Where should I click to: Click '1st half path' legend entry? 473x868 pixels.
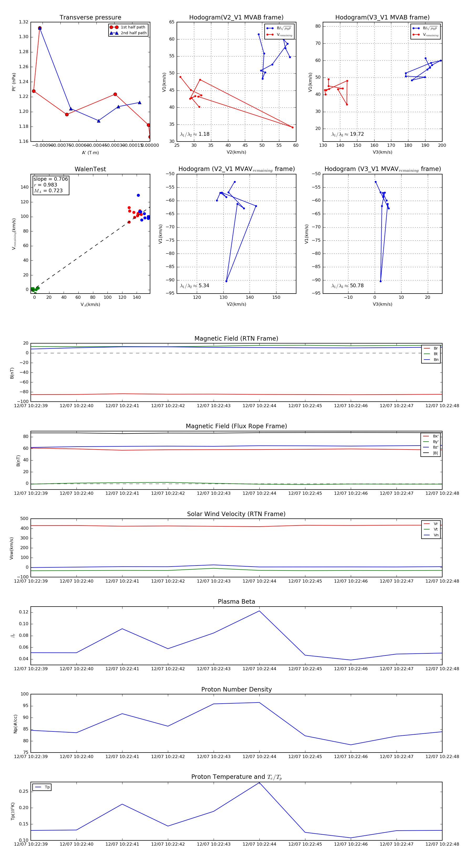(128, 27)
